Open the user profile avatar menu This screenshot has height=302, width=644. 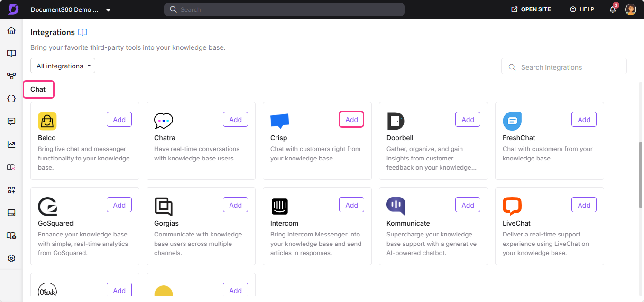(x=631, y=9)
